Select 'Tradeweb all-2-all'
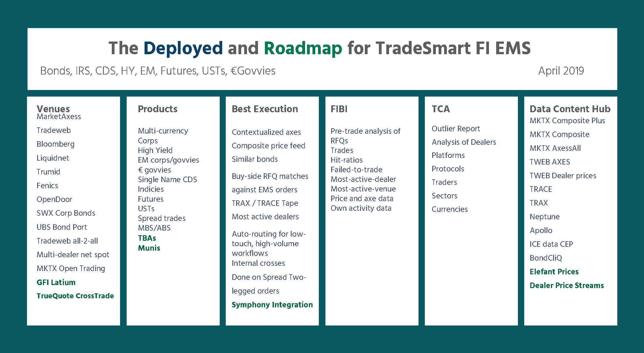Viewport: 644px width, 353px height. tap(67, 241)
